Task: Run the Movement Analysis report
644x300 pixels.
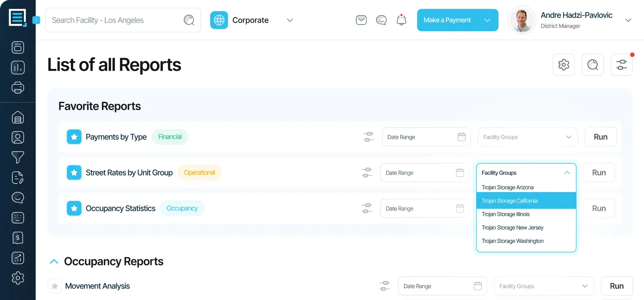Action: (617, 286)
